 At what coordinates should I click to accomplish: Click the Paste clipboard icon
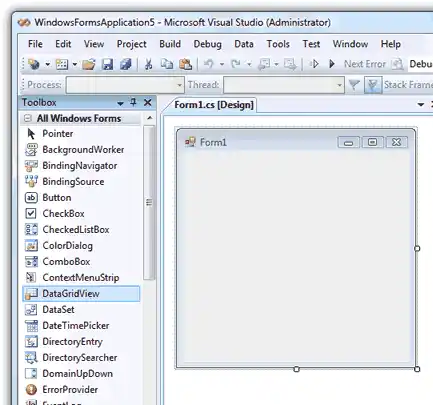click(x=185, y=64)
